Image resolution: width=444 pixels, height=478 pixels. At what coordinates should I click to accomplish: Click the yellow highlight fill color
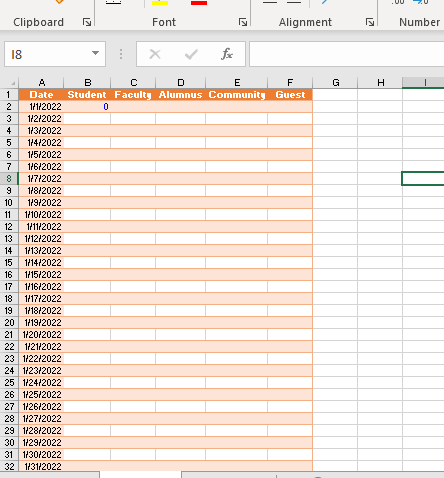point(160,3)
